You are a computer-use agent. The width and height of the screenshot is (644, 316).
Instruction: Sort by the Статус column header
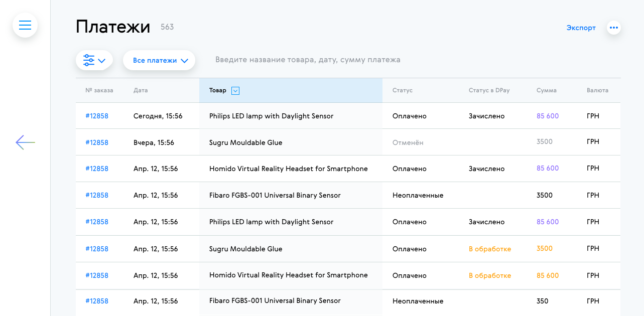pyautogui.click(x=402, y=90)
